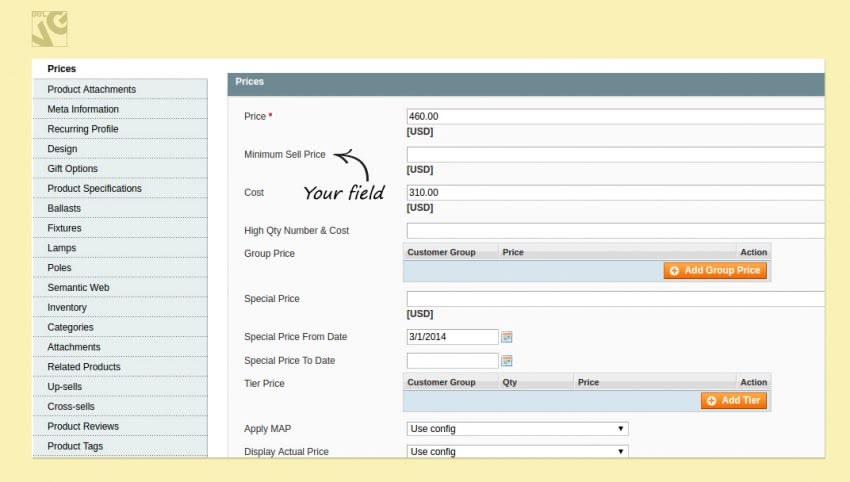Click the 'Prices' section header bar
This screenshot has width=850, height=482.
(x=526, y=84)
